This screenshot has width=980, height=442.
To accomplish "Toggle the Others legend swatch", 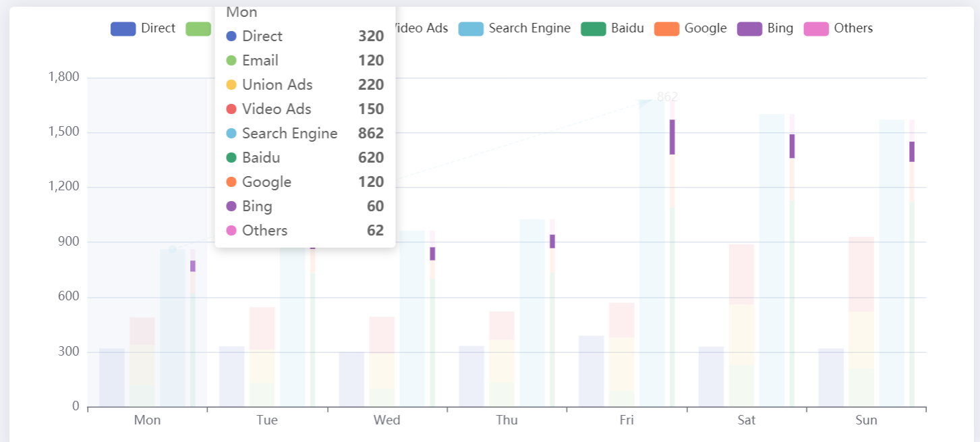I will pyautogui.click(x=816, y=28).
